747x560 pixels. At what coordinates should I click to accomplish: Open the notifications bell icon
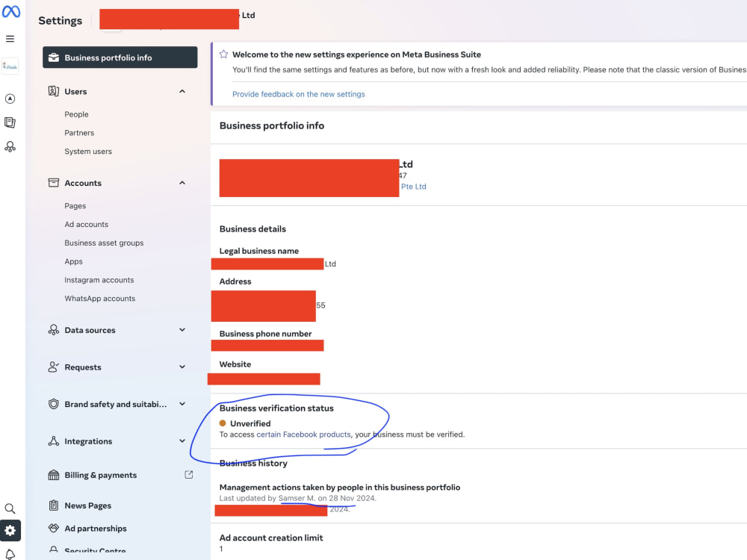(x=10, y=554)
